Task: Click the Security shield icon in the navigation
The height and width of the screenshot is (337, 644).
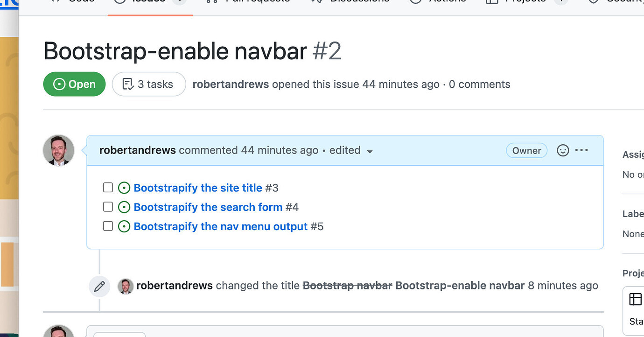Action: coord(593,1)
